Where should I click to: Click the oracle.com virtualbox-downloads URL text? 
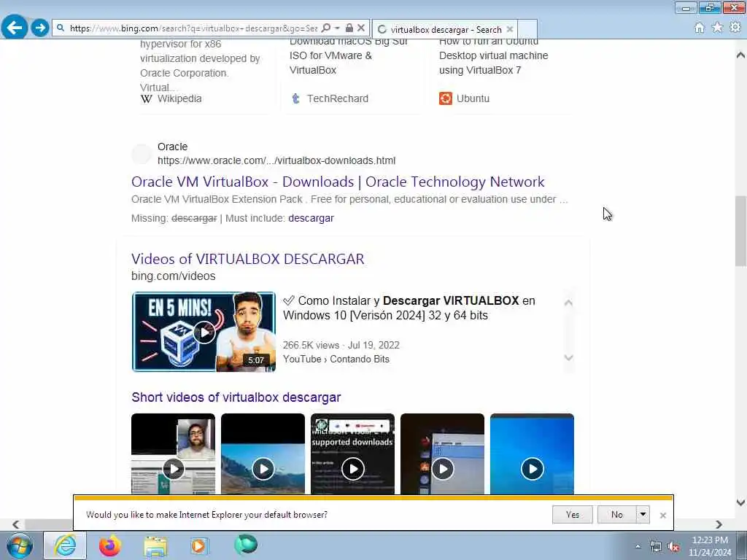point(276,160)
